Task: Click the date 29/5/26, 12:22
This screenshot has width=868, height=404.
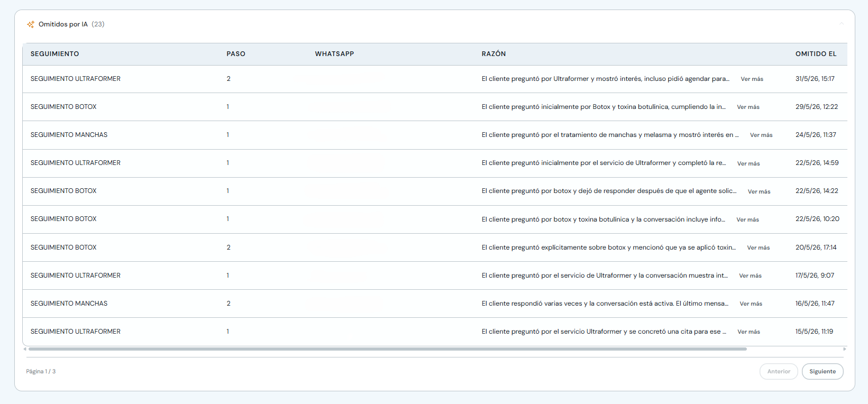Action: [817, 107]
